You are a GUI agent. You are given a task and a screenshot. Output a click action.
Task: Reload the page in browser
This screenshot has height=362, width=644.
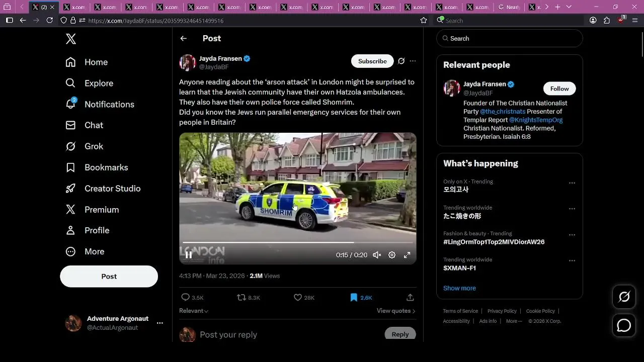point(49,20)
